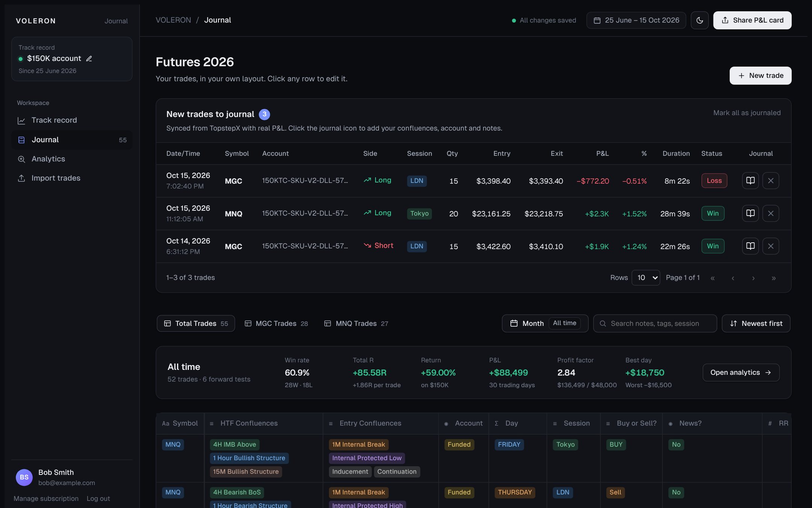Dismiss the Oct 14 MGC trade
Viewport: 812px width, 508px height.
coord(771,246)
